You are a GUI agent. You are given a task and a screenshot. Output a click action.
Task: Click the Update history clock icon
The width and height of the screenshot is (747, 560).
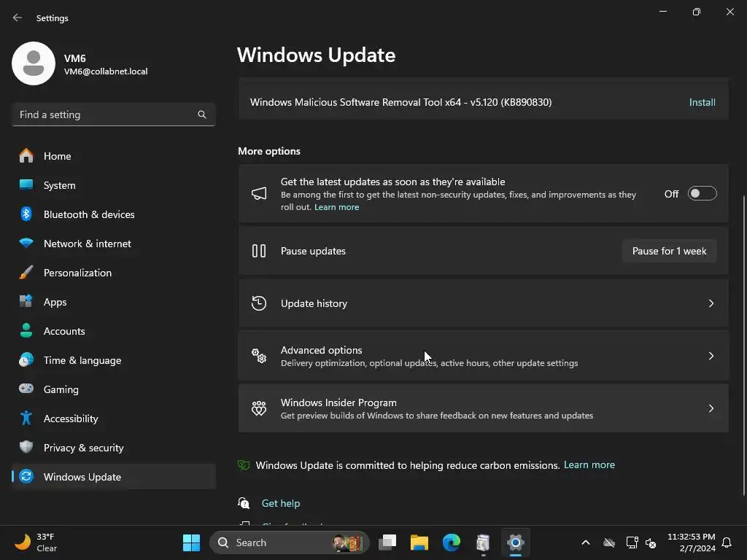(x=259, y=303)
